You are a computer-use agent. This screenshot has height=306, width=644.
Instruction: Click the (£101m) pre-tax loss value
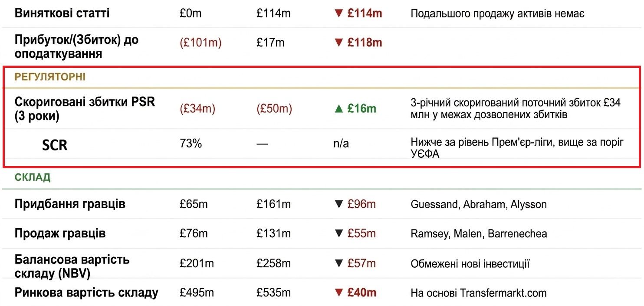pyautogui.click(x=200, y=43)
